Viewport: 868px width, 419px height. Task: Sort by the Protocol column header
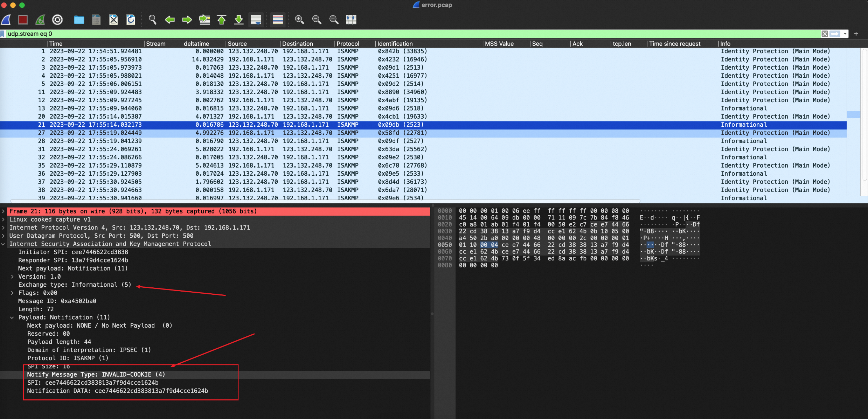pos(348,44)
